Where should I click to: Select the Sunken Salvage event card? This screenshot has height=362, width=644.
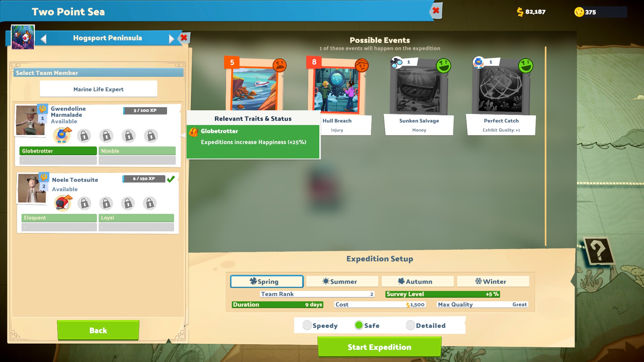point(419,96)
